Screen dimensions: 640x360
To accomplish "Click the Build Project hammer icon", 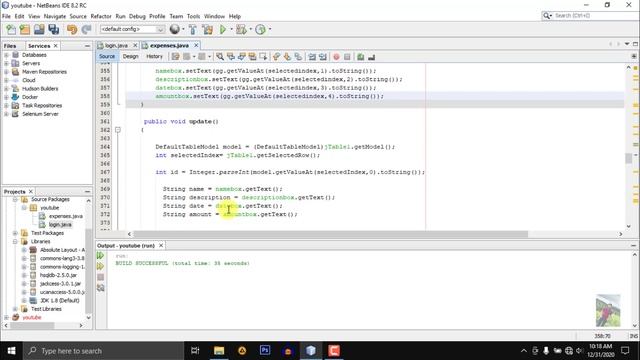I will (193, 29).
